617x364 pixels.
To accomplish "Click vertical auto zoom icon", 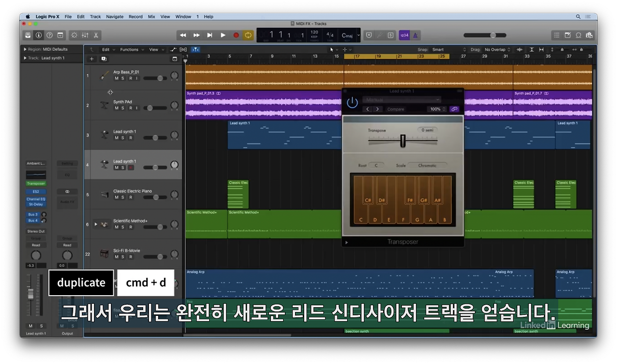I will click(x=532, y=50).
